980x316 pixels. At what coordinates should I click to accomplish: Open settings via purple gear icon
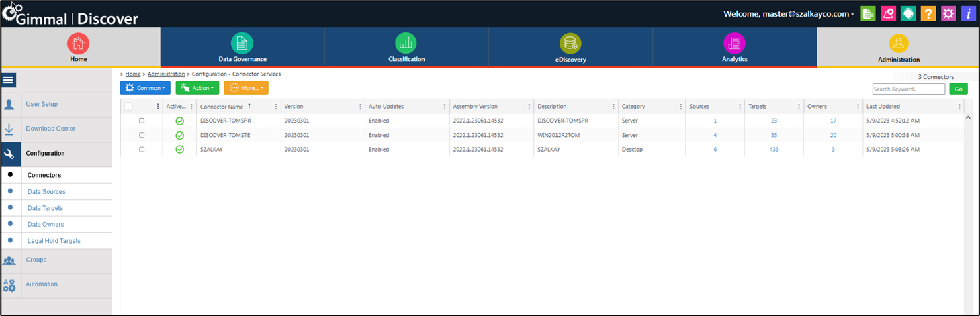tap(948, 13)
